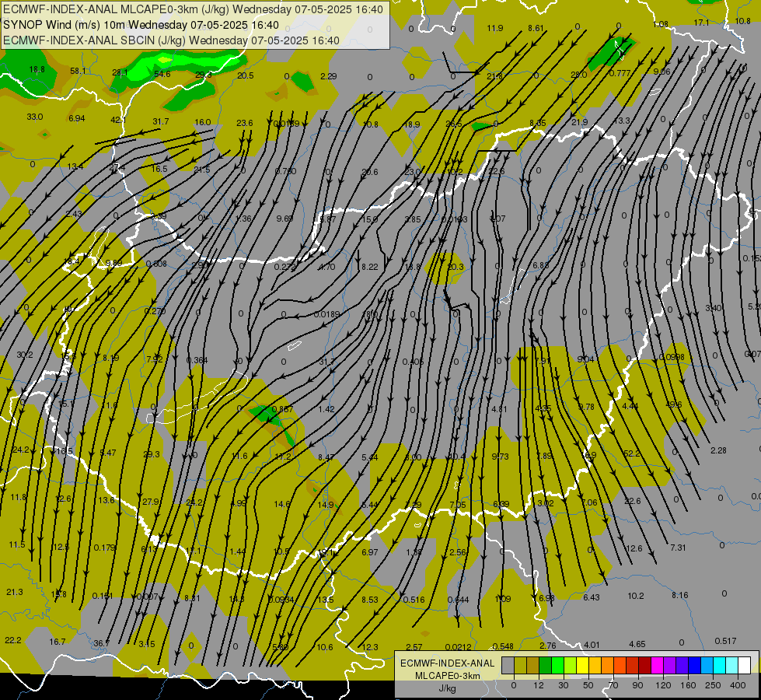The image size is (761, 700).
Task: Click the map value 7.31
Action: [x=678, y=548]
